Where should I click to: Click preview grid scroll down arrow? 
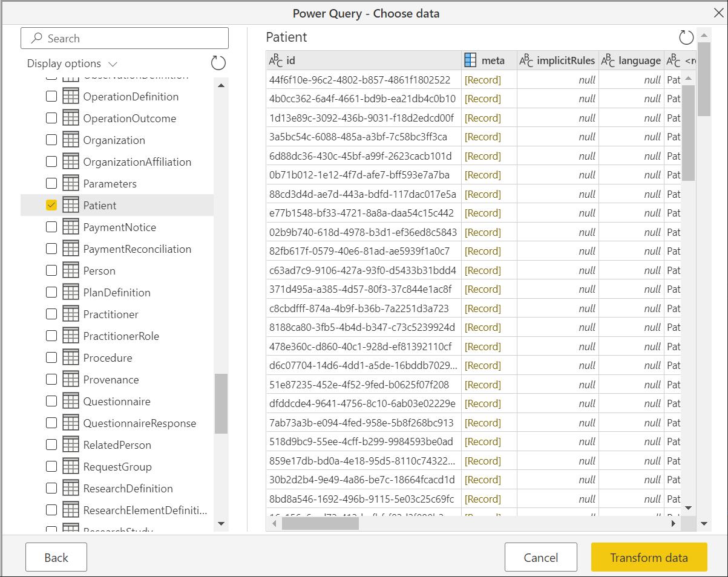(688, 507)
